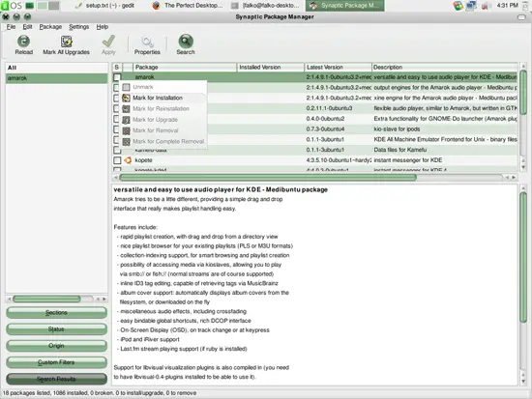Viewport: 532px width, 399px height.
Task: Sort the list by the Package column header
Action: [185, 67]
